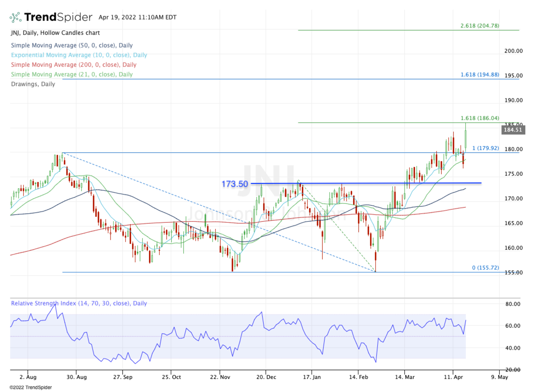The width and height of the screenshot is (535, 392).
Task: Click the 2.618 (204.78) Fibonacci label
Action: click(x=480, y=26)
